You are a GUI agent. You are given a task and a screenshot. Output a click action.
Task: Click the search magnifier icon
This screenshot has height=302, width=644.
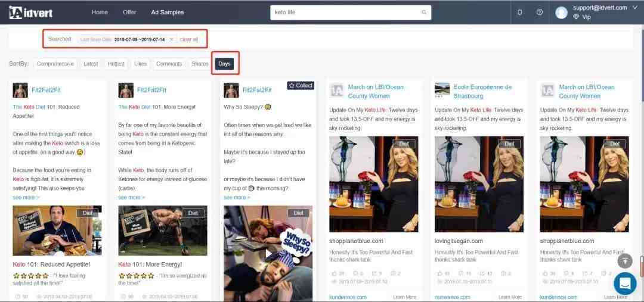(x=424, y=13)
